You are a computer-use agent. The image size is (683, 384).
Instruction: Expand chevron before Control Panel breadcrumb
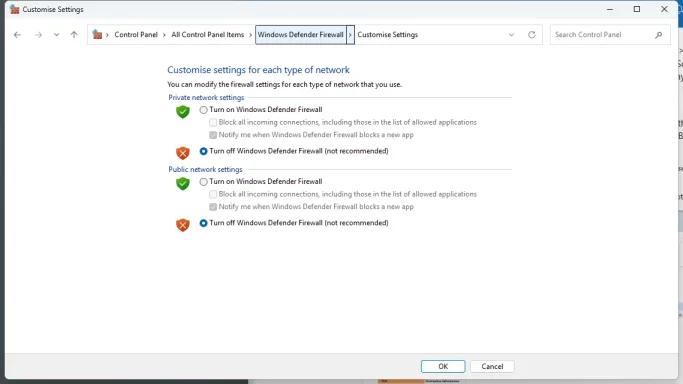click(107, 35)
